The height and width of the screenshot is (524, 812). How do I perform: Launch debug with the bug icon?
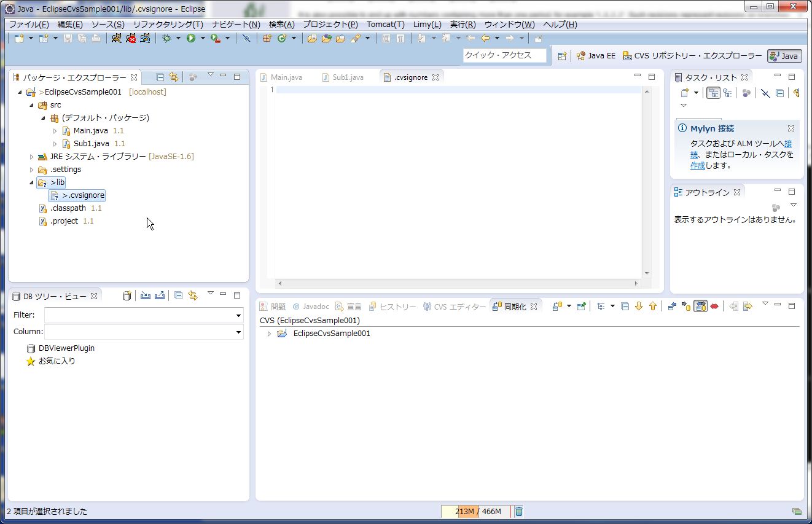pyautogui.click(x=166, y=38)
